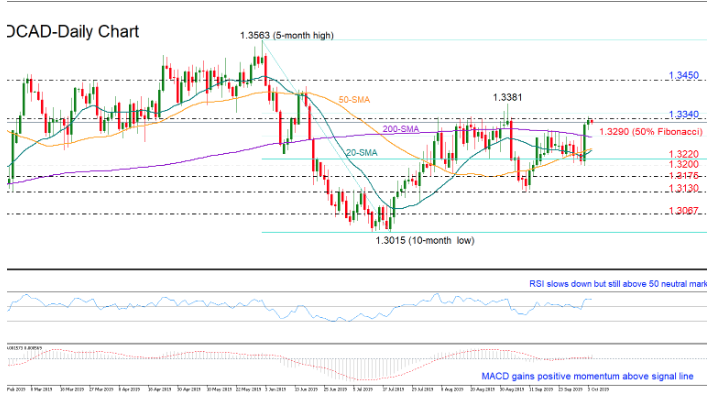Click the "22 May 2019" date axis label

click(248, 389)
